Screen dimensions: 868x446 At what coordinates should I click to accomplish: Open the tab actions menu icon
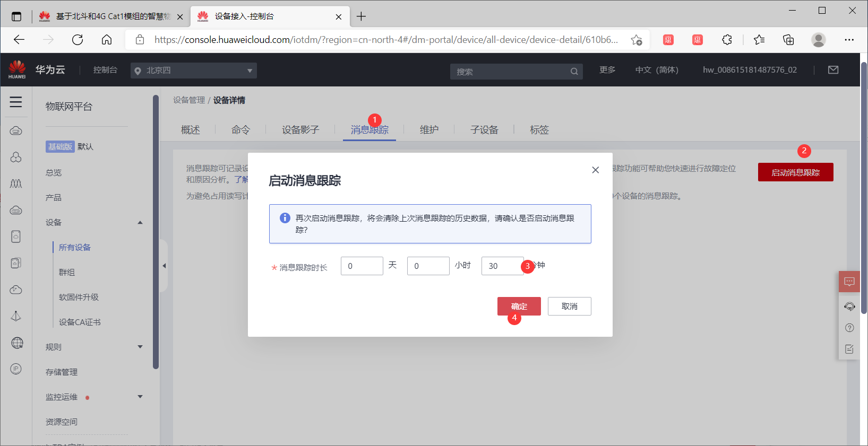16,16
